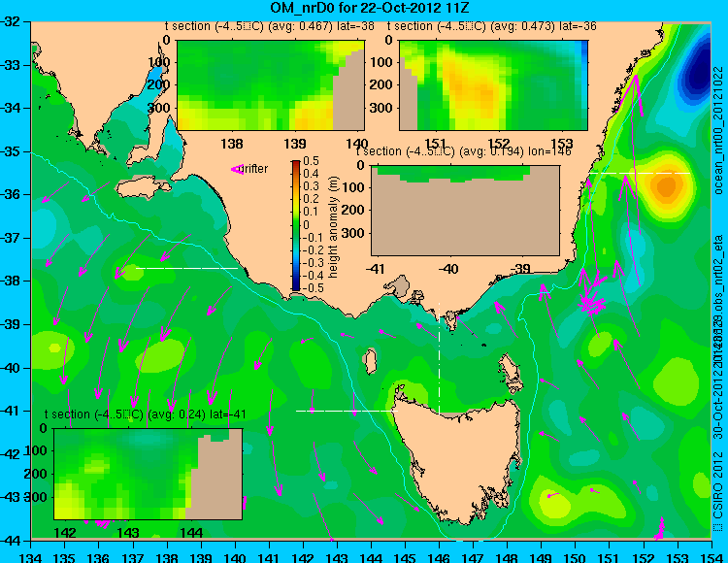Screen dimensions: 728x563
Task: Click the 146 longitude axis label at the bottom
Action: coord(439,557)
